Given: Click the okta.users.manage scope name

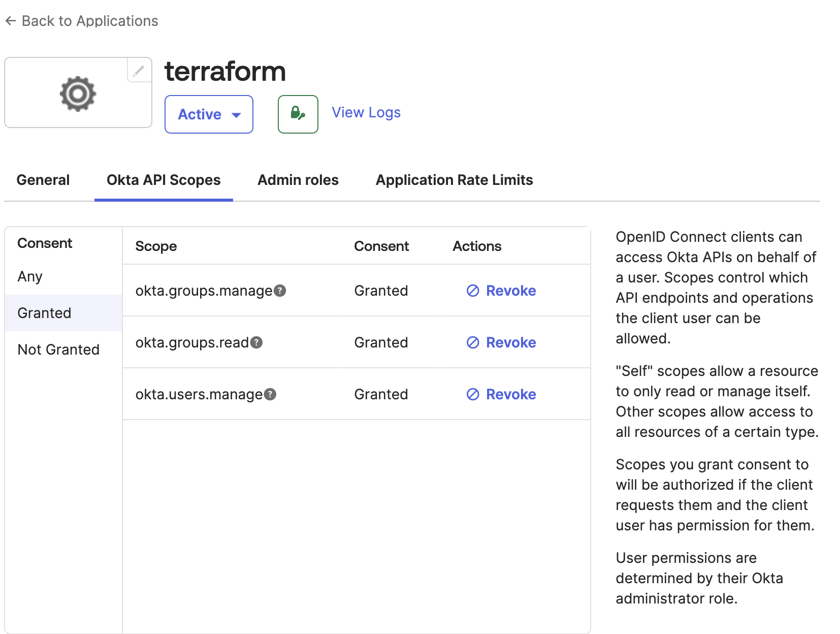Looking at the screenshot, I should click(199, 395).
